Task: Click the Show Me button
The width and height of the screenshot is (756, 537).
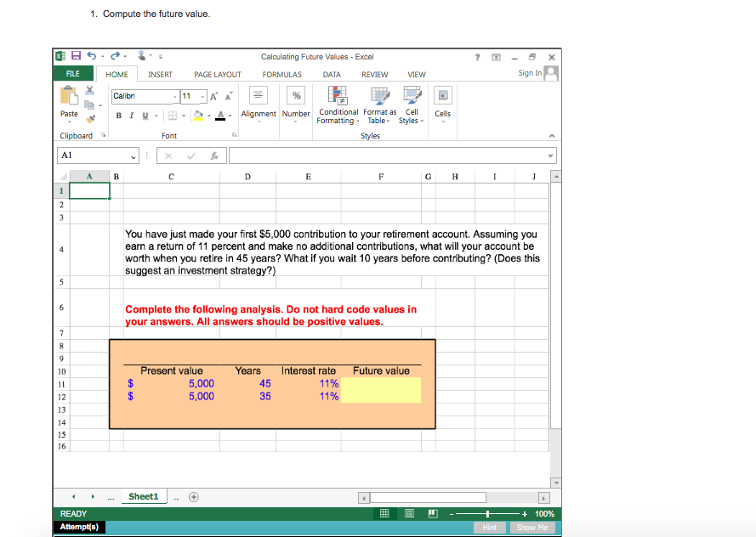Action: click(531, 527)
